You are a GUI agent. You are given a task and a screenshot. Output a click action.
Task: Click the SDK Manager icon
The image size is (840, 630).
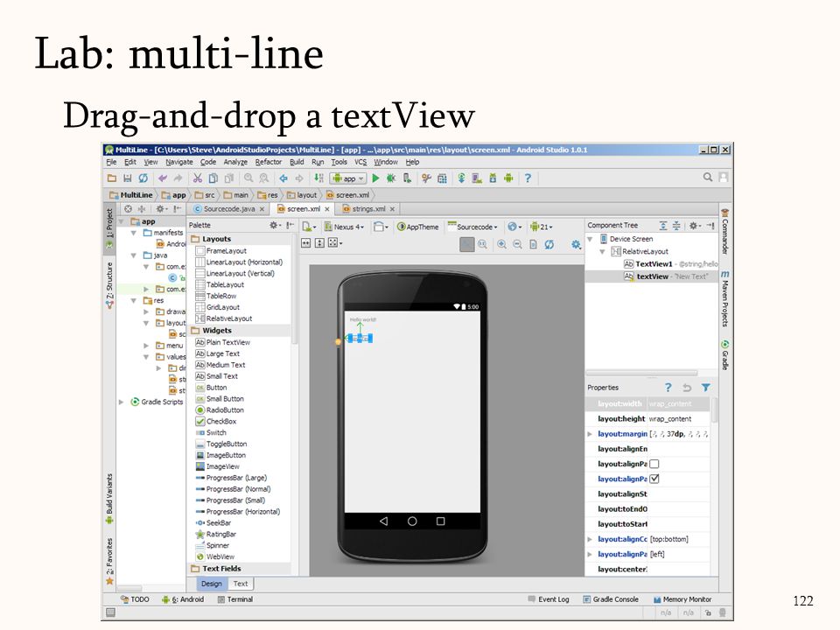click(x=493, y=178)
